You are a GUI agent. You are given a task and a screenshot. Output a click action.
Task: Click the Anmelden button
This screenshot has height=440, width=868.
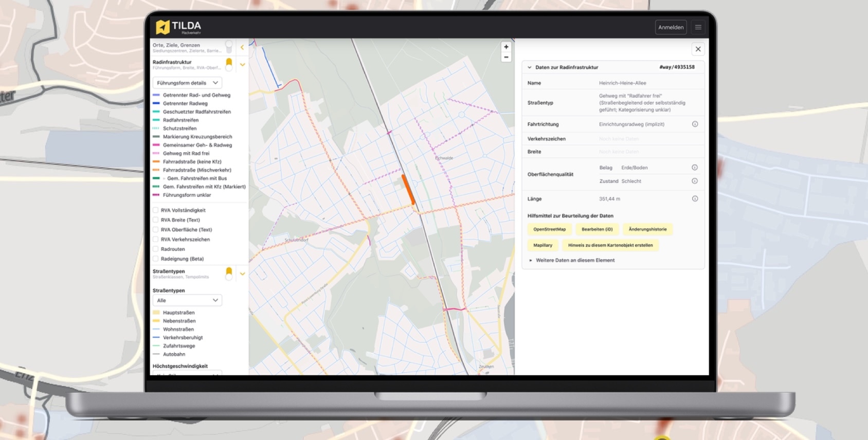point(671,27)
